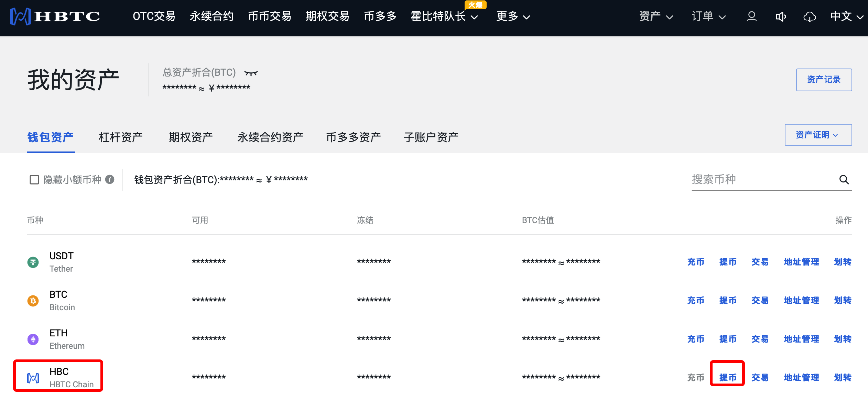Click the search magnifier icon
This screenshot has height=398, width=868.
844,179
